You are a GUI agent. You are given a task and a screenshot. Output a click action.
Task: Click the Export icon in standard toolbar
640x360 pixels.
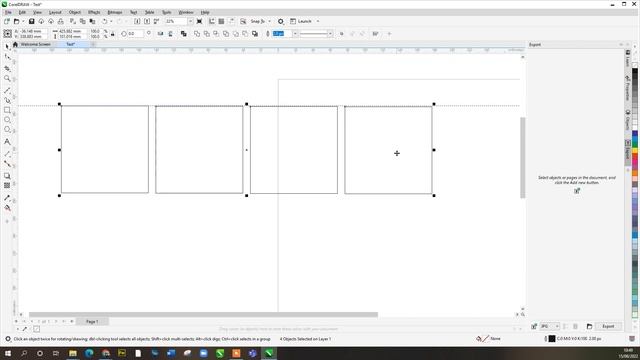tap(147, 21)
